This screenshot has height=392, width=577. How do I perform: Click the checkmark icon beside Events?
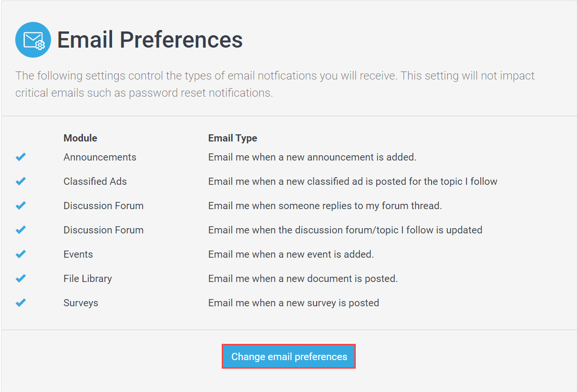click(x=21, y=254)
